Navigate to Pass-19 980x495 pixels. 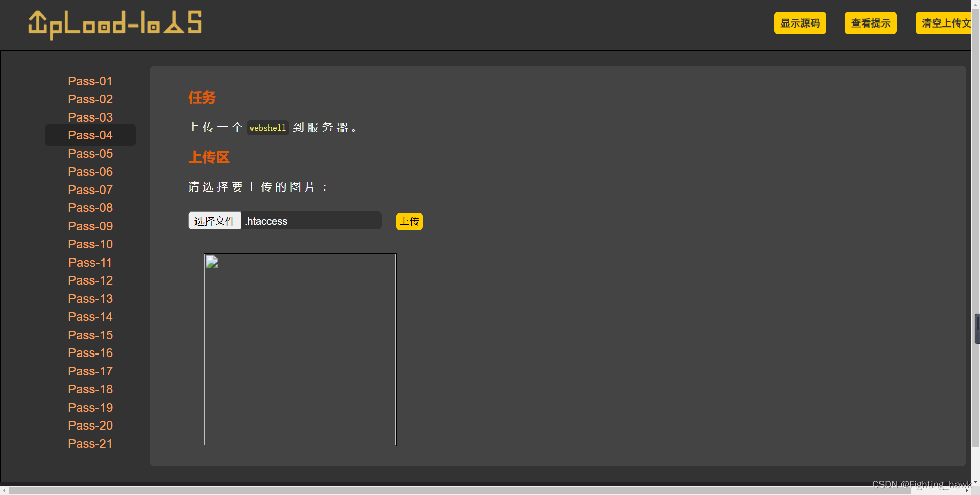[90, 408]
